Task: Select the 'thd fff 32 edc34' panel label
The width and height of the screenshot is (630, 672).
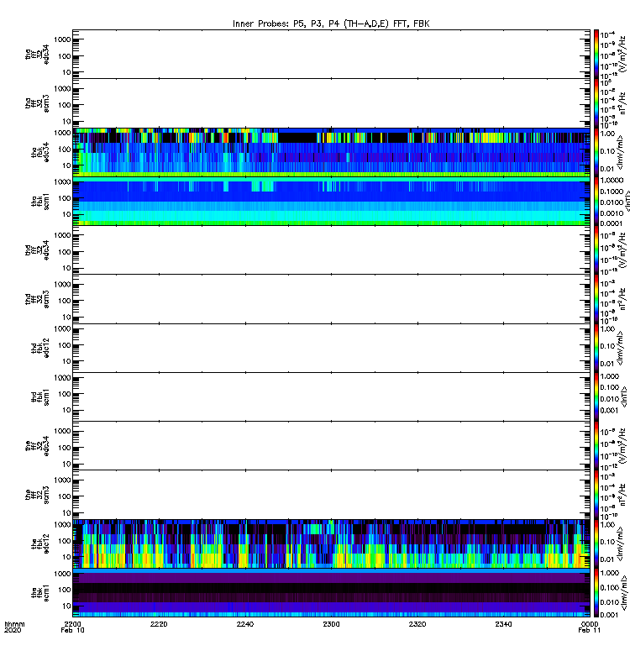Action: click(37, 249)
